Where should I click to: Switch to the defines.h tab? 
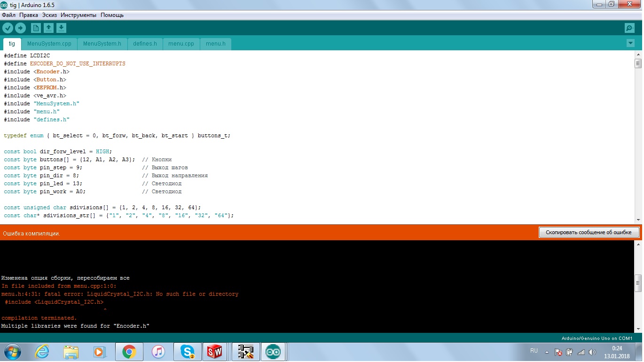pos(145,44)
